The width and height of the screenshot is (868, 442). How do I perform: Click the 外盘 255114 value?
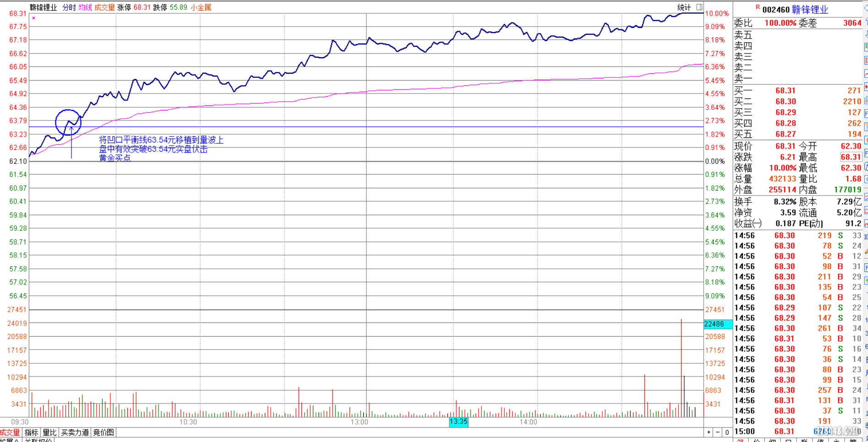(x=782, y=190)
